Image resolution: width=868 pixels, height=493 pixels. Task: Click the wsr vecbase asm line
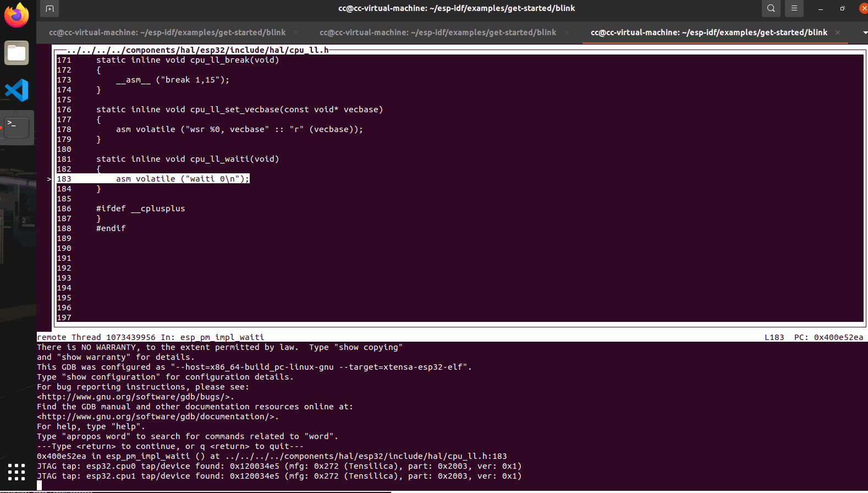[x=239, y=129]
